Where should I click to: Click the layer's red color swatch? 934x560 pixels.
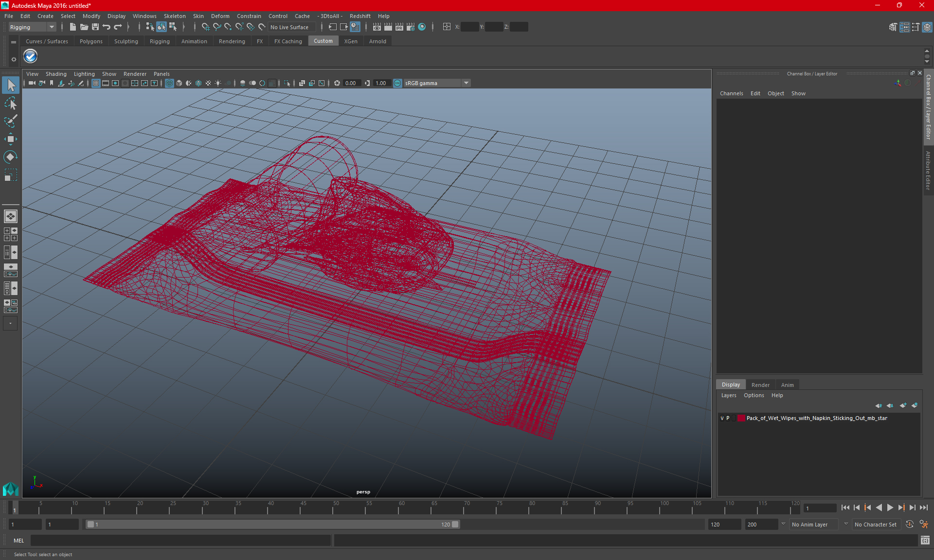pos(741,418)
